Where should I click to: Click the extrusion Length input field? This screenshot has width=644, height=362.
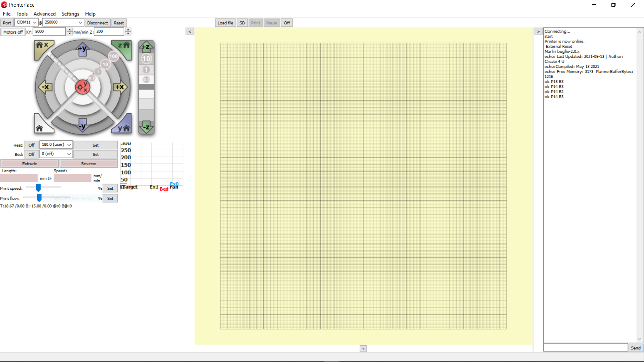click(19, 178)
